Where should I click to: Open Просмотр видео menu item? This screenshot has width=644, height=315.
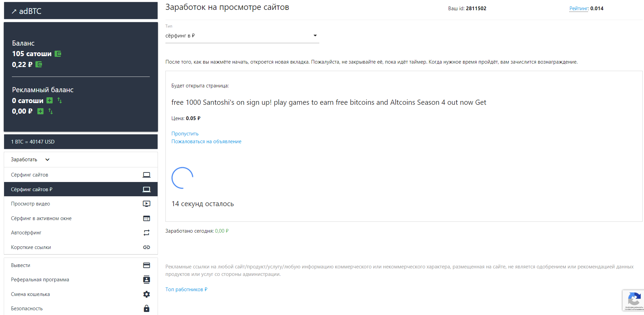click(31, 204)
